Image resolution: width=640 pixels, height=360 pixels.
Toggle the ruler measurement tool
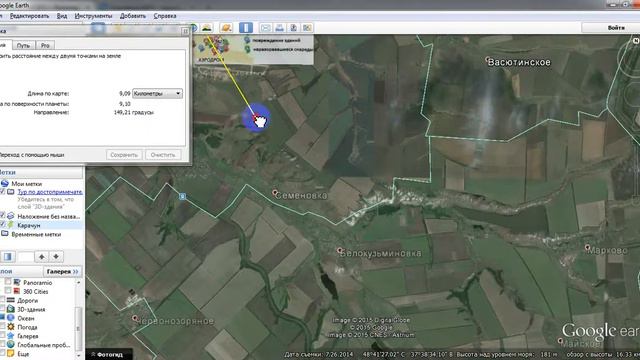(246, 28)
